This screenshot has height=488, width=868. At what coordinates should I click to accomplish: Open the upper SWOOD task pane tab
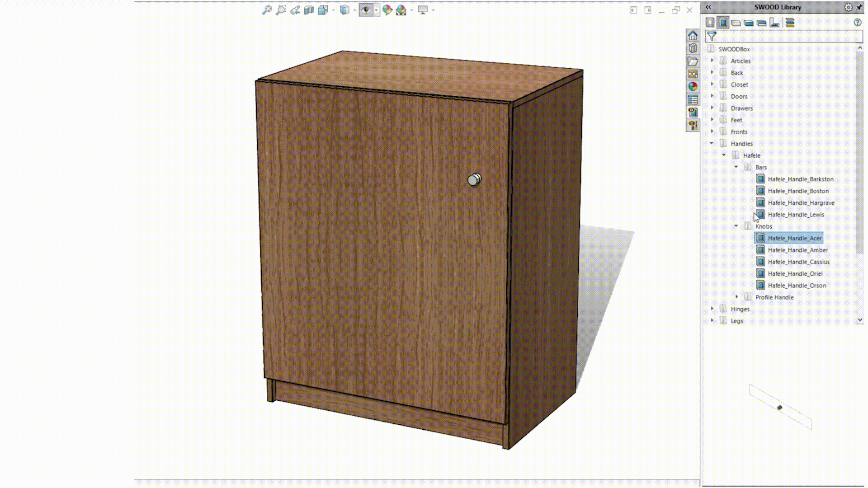(693, 112)
